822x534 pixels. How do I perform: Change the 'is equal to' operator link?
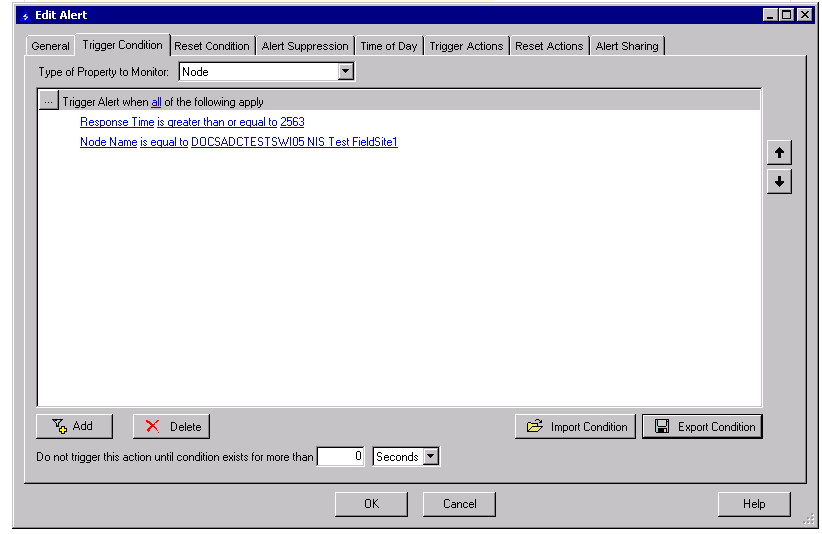tap(164, 141)
